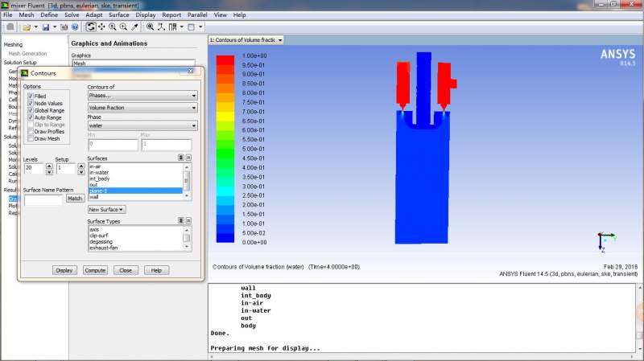The height and width of the screenshot is (361, 644).
Task: Click the Close button in Contours dialog
Action: click(x=126, y=270)
